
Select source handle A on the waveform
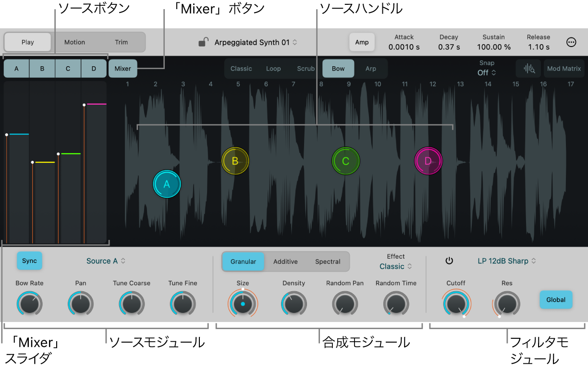167,184
